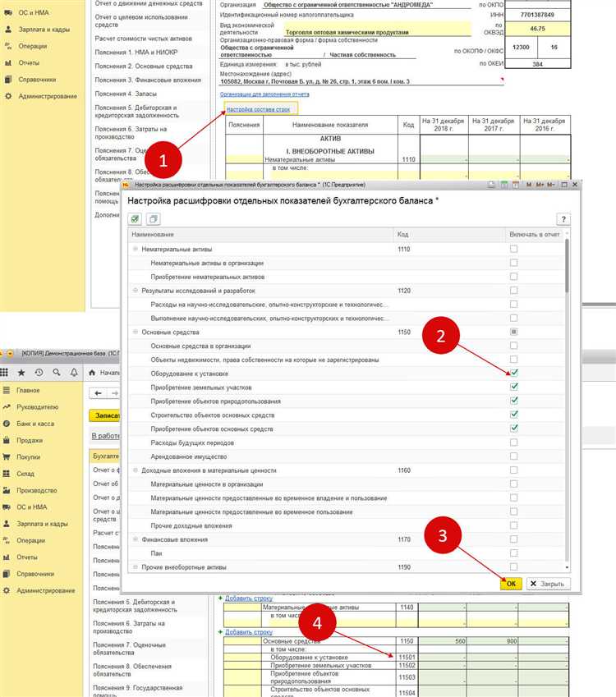Click the help question mark button
616x697 pixels.
tap(563, 218)
